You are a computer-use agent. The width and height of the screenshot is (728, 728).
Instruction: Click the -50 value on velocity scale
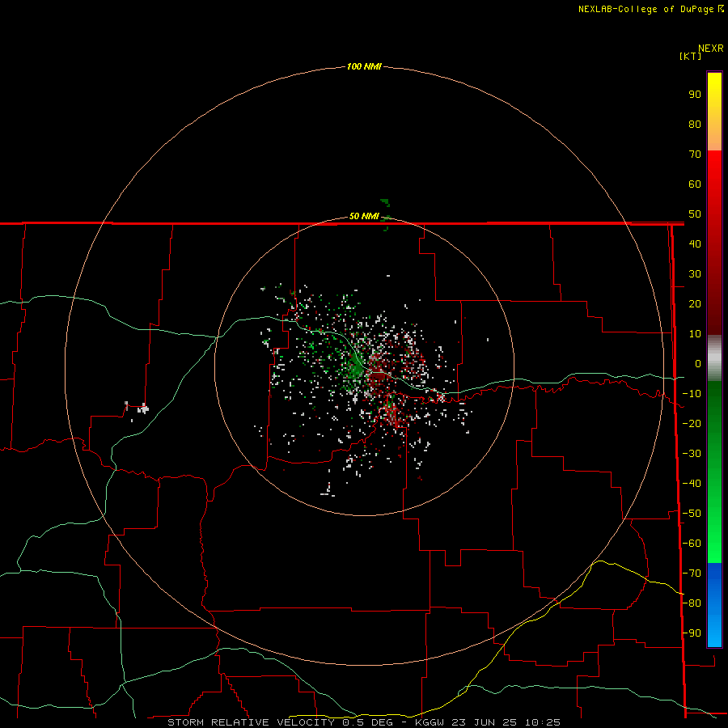coord(692,514)
